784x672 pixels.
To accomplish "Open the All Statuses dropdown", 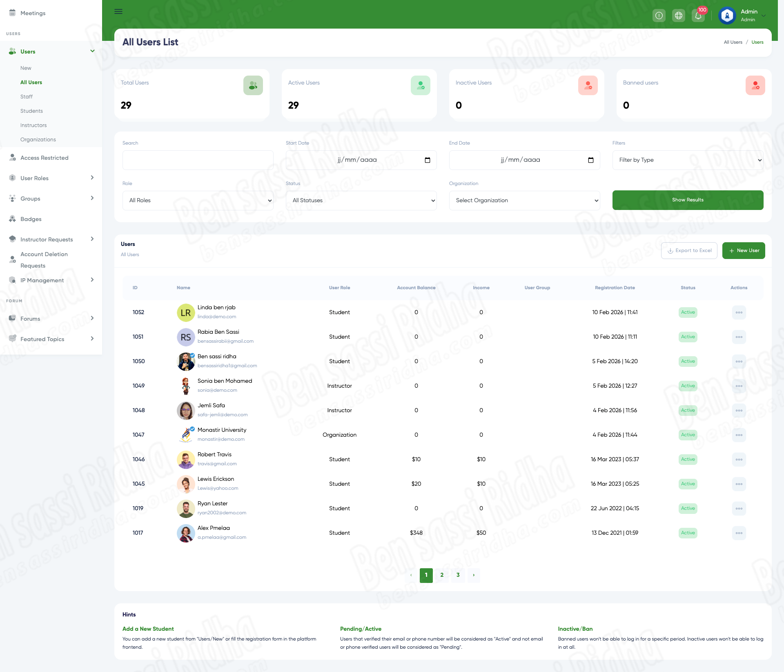I will [x=361, y=201].
